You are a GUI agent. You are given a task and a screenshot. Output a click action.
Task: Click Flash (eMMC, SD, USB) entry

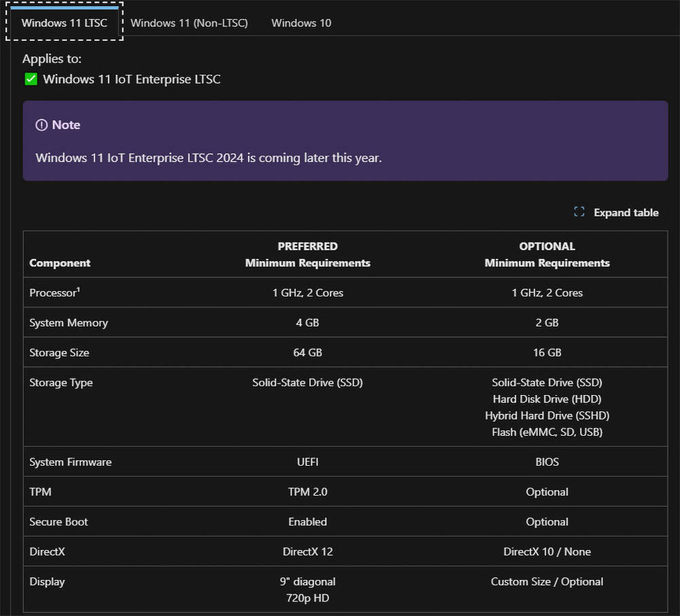click(x=547, y=432)
